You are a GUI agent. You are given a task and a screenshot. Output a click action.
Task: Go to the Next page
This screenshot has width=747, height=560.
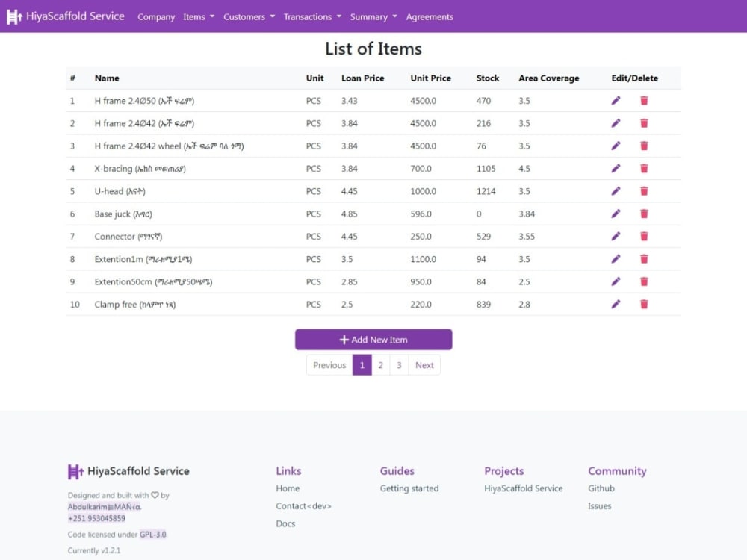click(424, 365)
